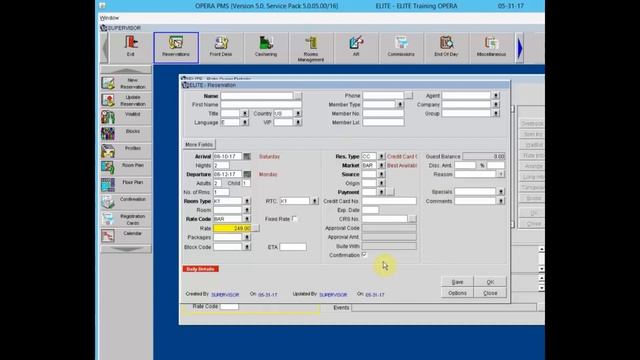Expand the Block Code dropdown
This screenshot has height=360, width=640.
coord(247,247)
